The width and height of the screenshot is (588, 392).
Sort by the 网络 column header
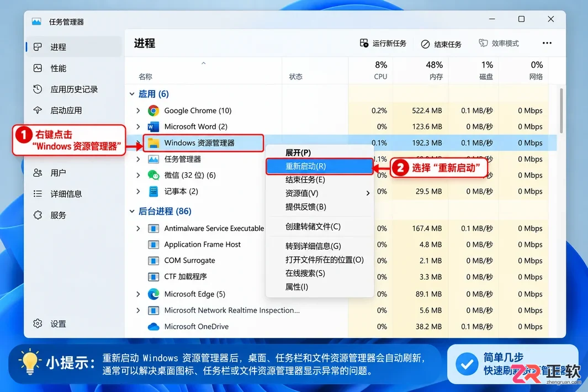pyautogui.click(x=536, y=77)
